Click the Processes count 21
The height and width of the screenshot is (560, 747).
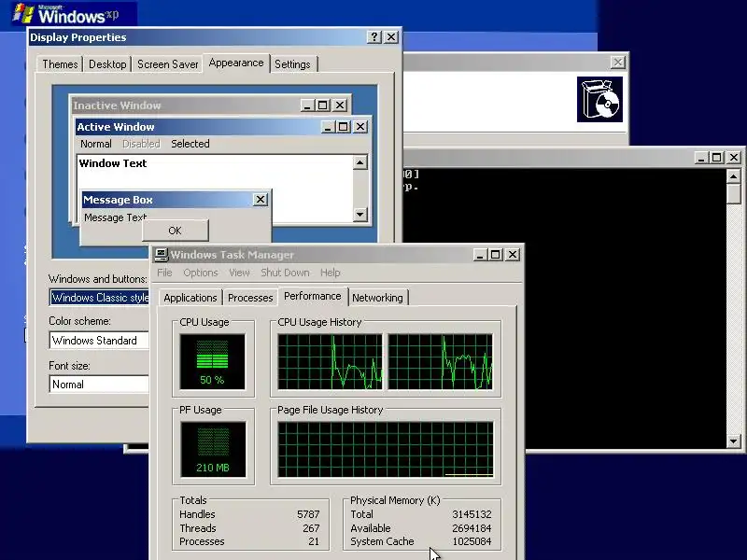pos(314,541)
